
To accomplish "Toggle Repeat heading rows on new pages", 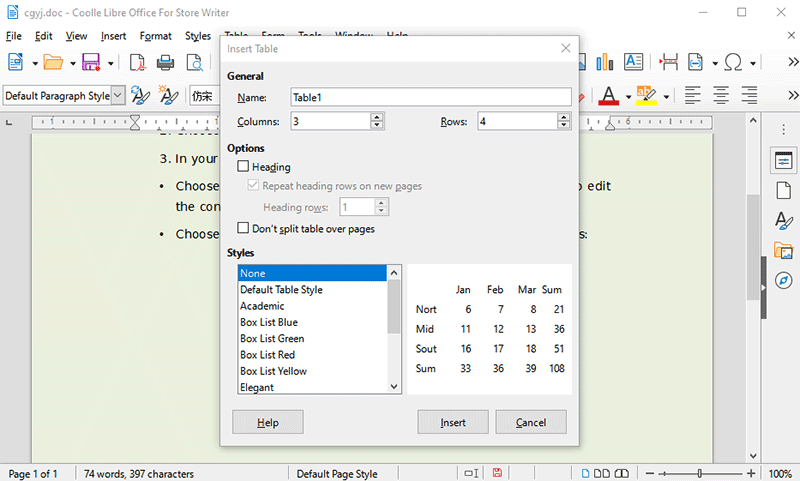I will tap(253, 186).
